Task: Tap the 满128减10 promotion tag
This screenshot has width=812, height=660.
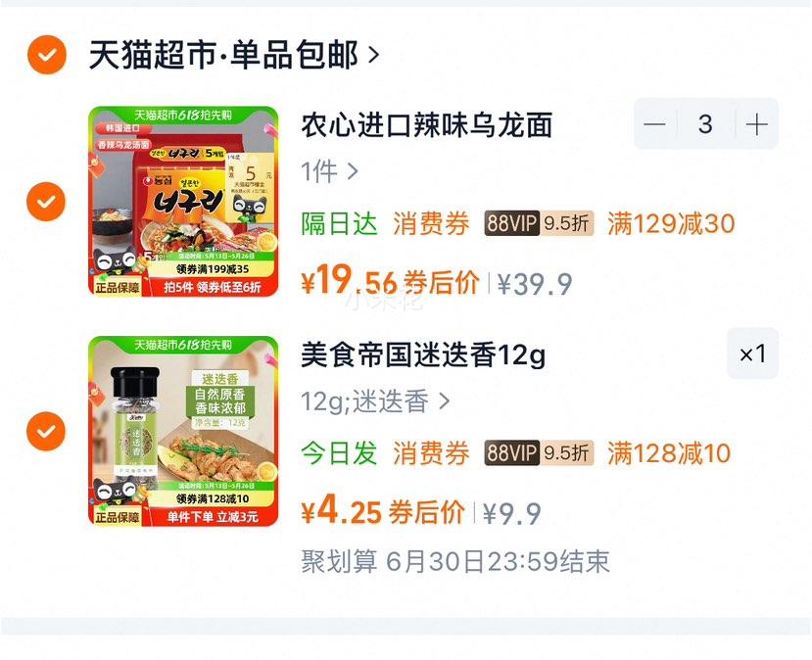Action: point(669,453)
